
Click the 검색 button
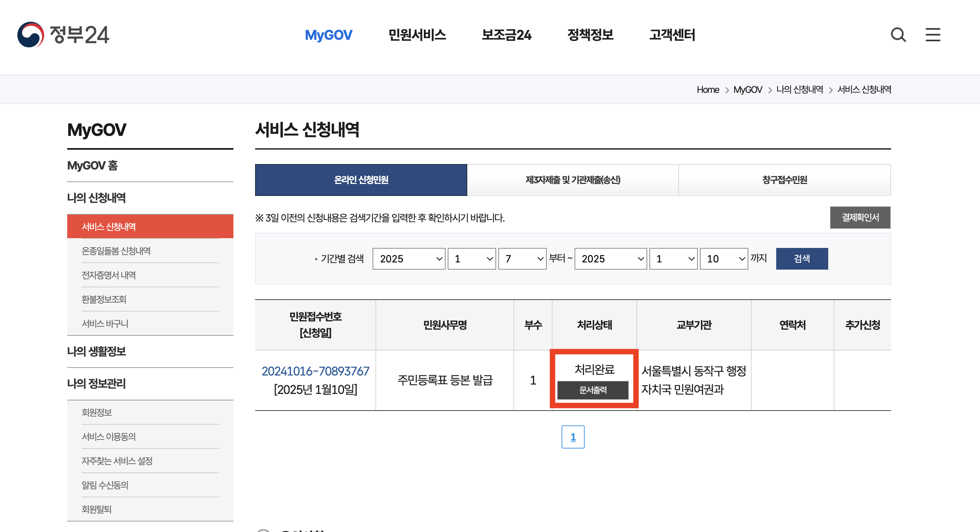[801, 259]
